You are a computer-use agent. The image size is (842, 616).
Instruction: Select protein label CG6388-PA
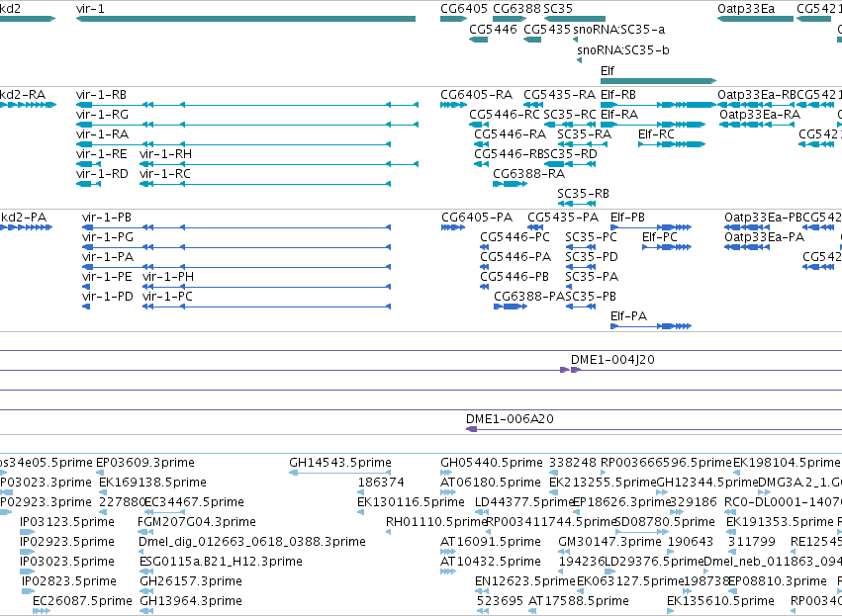click(529, 297)
